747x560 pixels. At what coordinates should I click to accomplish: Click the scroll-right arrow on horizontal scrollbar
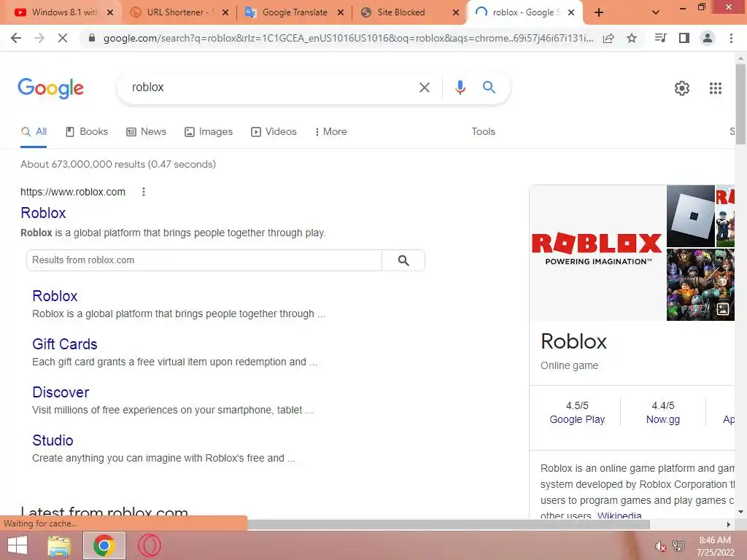pyautogui.click(x=729, y=524)
